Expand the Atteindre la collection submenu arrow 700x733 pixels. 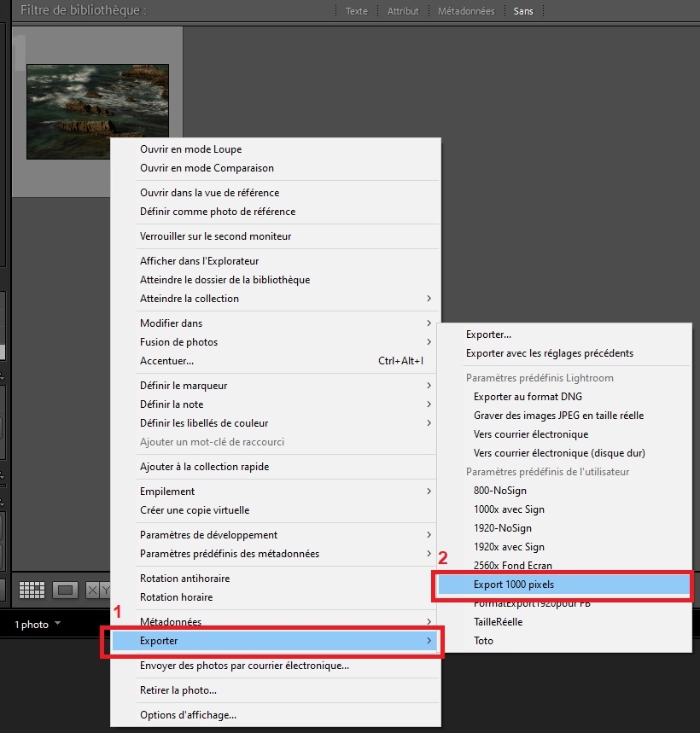[x=429, y=299]
